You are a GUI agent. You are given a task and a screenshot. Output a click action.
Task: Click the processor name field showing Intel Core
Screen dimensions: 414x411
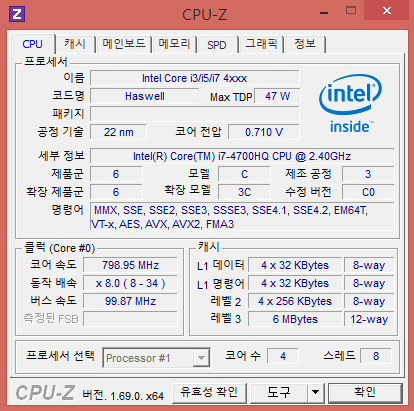(x=195, y=78)
